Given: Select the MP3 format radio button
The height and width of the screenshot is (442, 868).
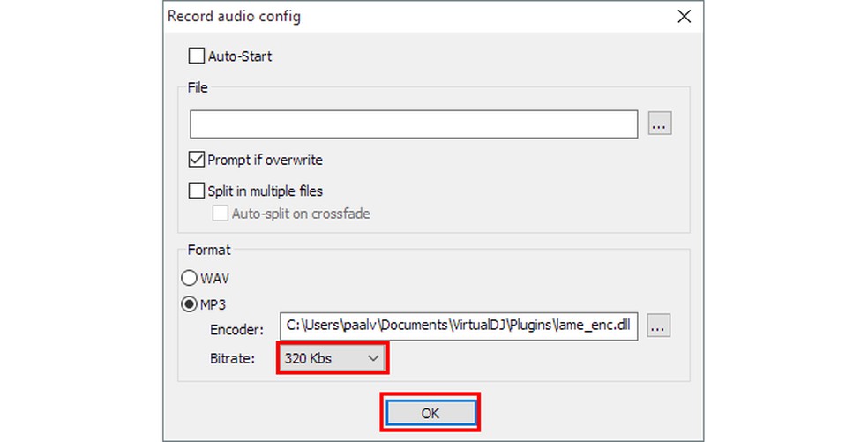Looking at the screenshot, I should (189, 304).
